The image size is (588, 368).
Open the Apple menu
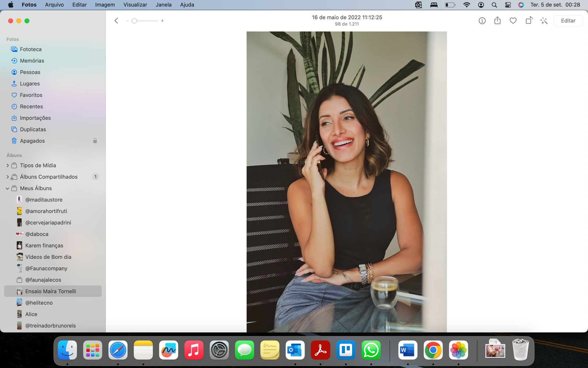point(10,5)
